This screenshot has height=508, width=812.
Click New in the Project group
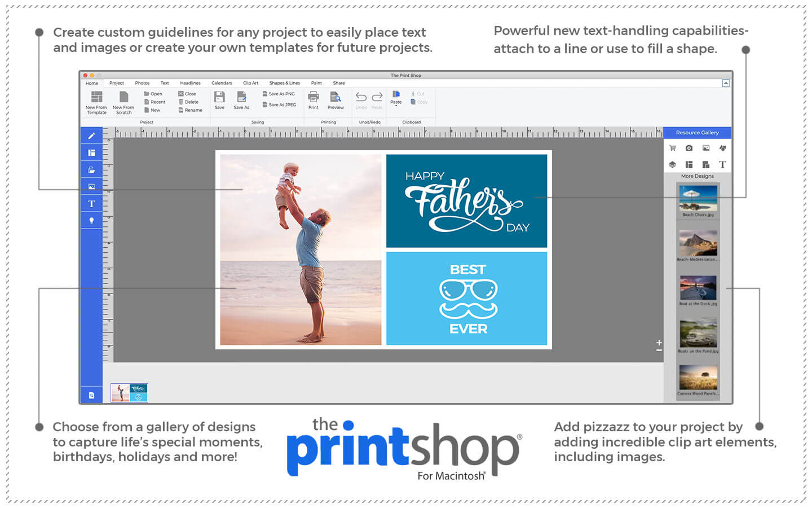pos(152,110)
